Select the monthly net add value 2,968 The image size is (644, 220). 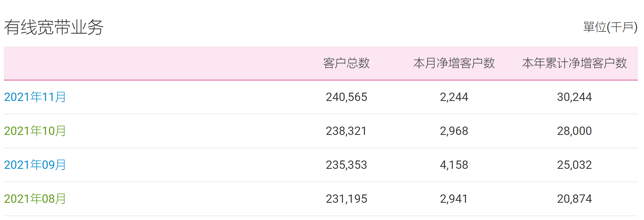click(454, 131)
